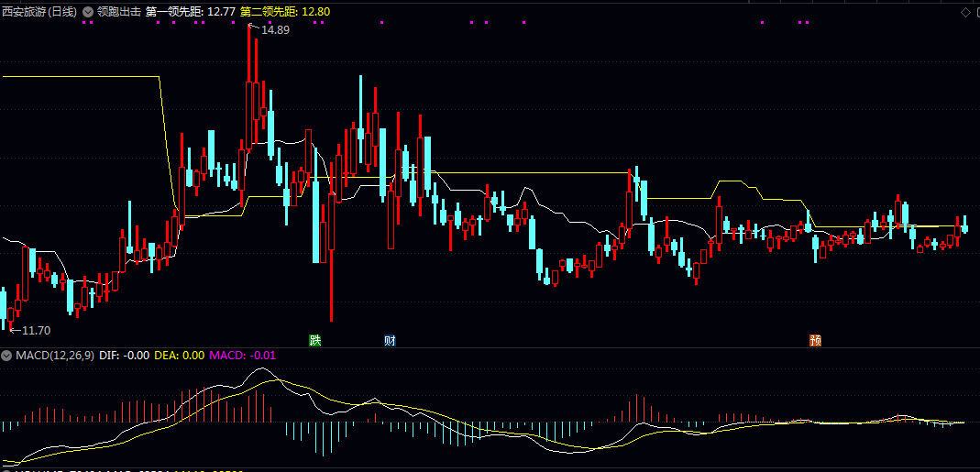Image resolution: width=980 pixels, height=472 pixels.
Task: Click the yellow DEA value label
Action: pos(179,355)
